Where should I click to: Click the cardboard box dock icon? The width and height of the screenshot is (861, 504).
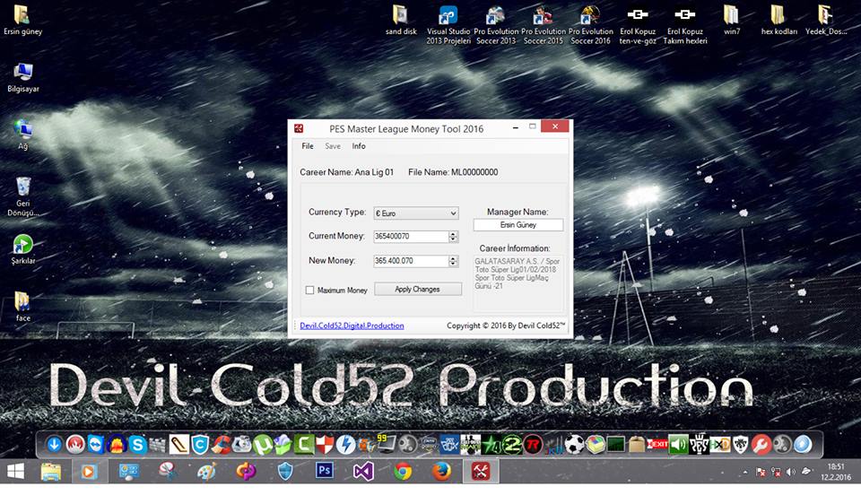pyautogui.click(x=637, y=444)
